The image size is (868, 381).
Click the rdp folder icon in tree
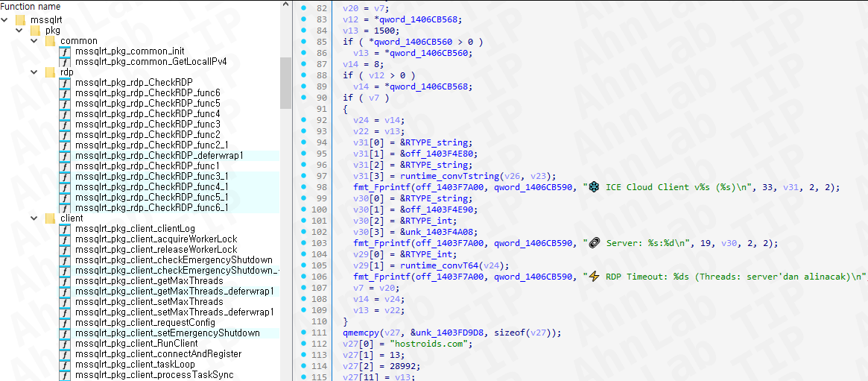(50, 72)
